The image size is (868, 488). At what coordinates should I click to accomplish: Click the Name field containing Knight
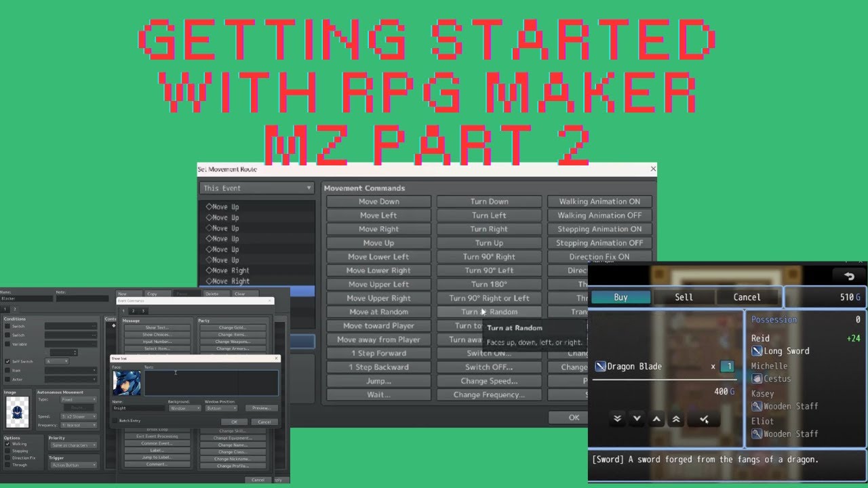point(138,408)
